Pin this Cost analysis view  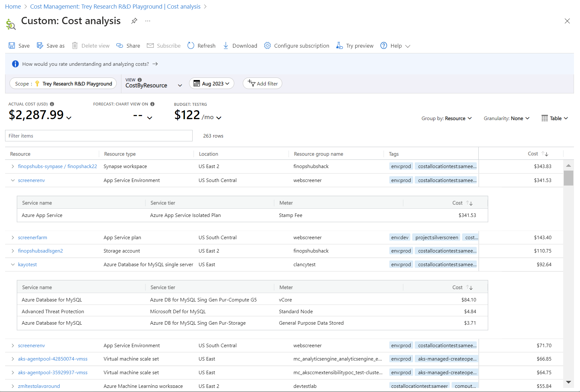coord(134,21)
